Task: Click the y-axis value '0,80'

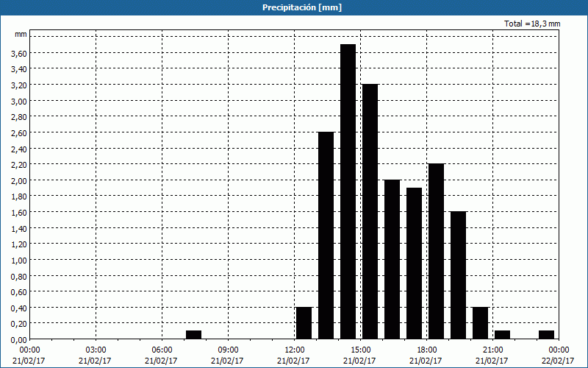Action: pyautogui.click(x=19, y=277)
